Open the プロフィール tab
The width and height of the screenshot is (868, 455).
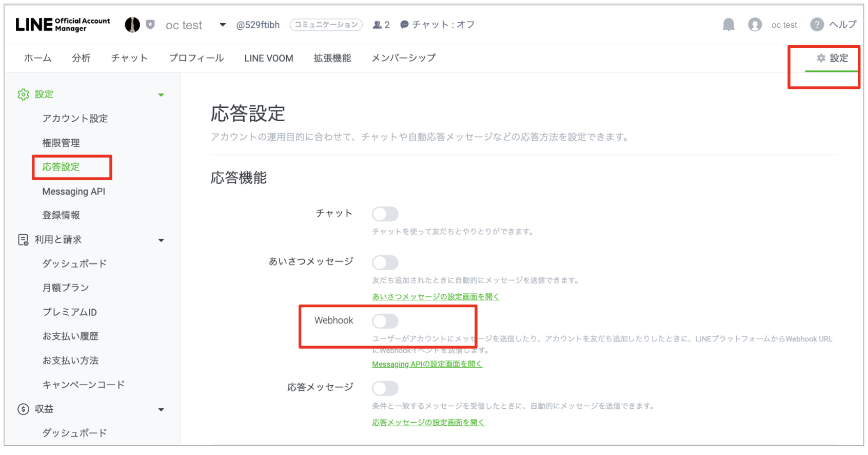196,58
